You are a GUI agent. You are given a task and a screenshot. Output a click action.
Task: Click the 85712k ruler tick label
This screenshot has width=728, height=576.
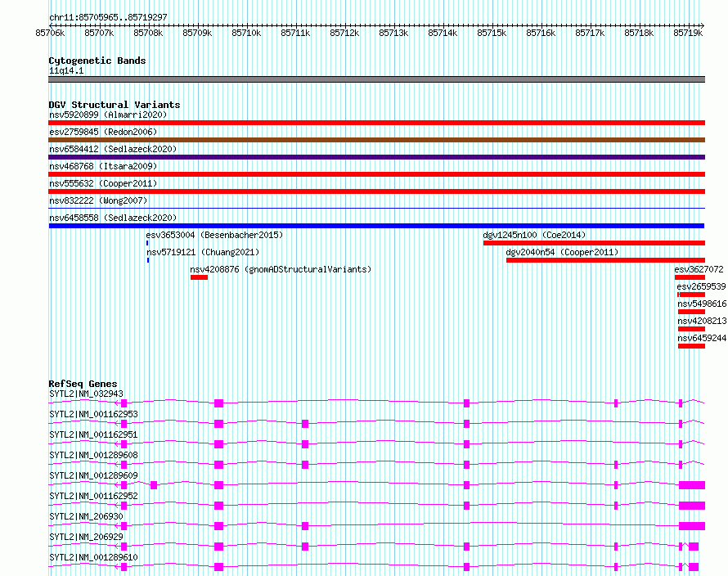(x=344, y=33)
